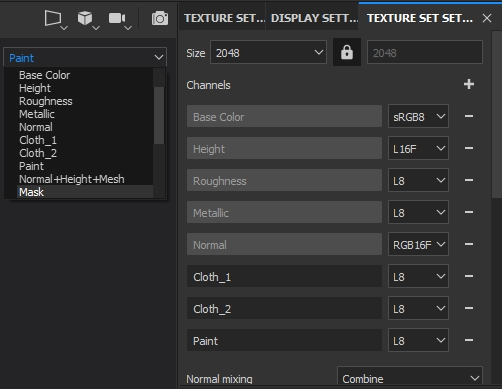Click the Base Color channel name field
The image size is (502, 389).
coord(284,116)
